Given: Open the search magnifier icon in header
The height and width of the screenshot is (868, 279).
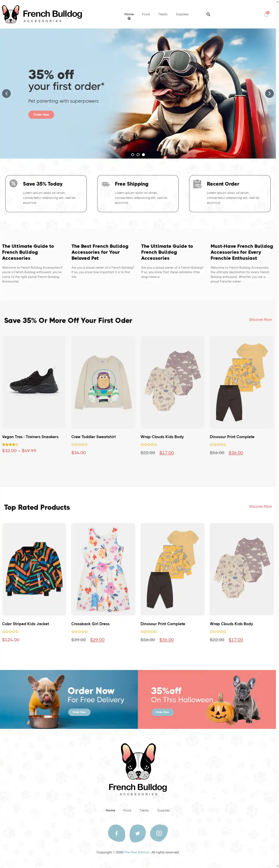Looking at the screenshot, I should click(x=208, y=14).
